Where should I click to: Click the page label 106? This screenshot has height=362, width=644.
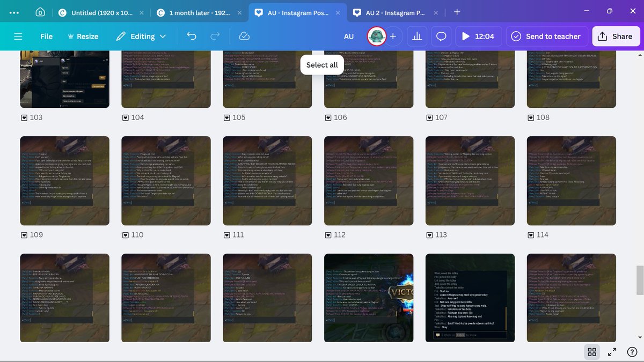[340, 117]
